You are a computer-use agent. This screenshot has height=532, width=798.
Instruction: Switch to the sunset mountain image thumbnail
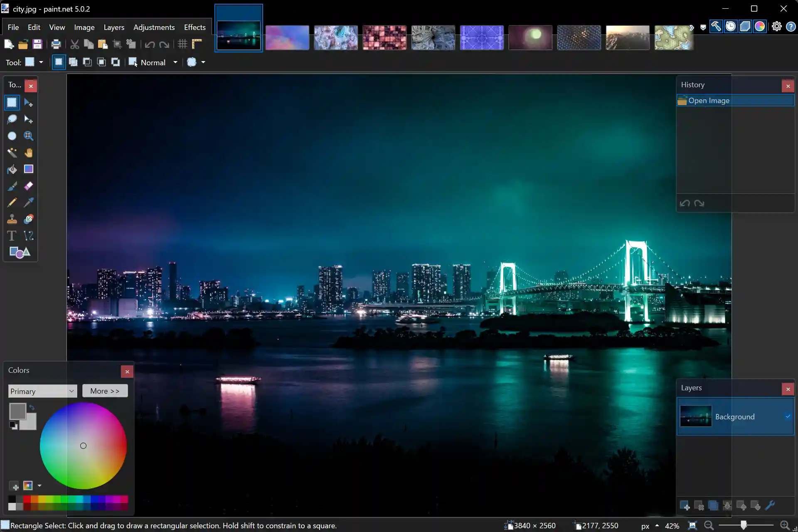coord(627,37)
